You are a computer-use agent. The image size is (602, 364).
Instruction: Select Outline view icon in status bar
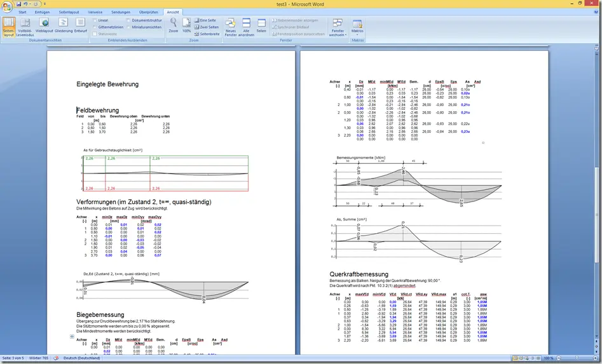coord(533,358)
